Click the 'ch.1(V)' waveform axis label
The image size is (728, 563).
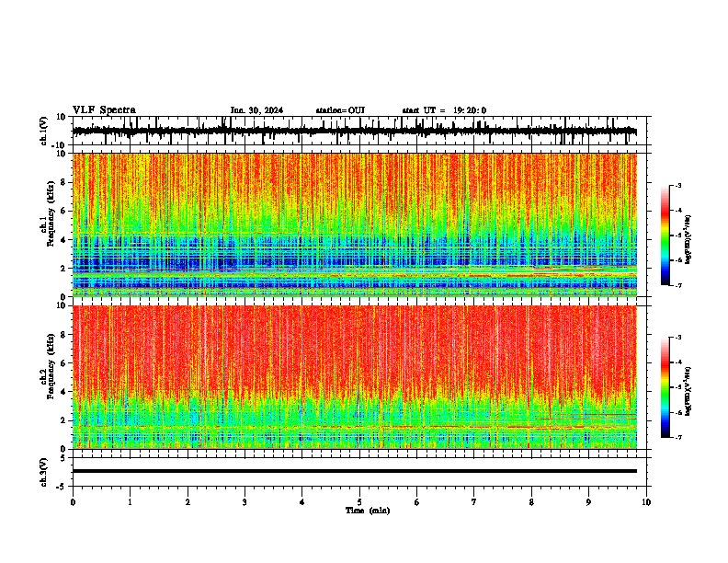[44, 131]
